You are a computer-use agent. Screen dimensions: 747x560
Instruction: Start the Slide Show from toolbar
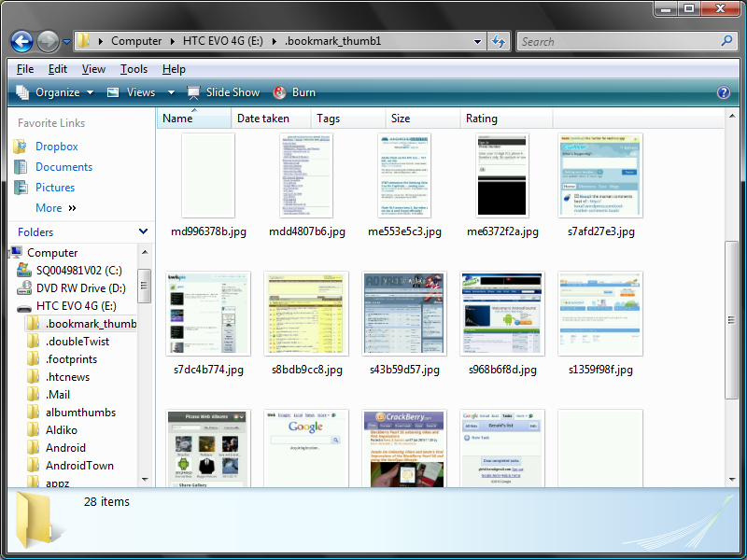point(223,92)
